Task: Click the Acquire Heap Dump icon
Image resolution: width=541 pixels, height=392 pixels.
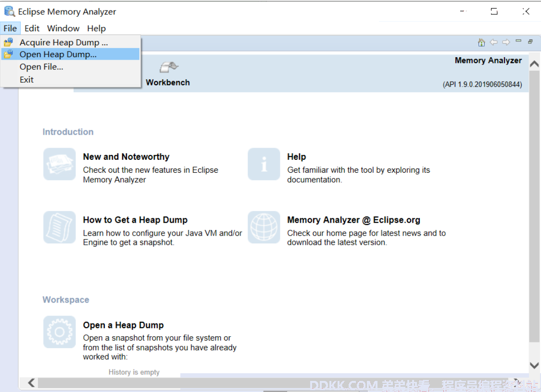Action: [8, 42]
